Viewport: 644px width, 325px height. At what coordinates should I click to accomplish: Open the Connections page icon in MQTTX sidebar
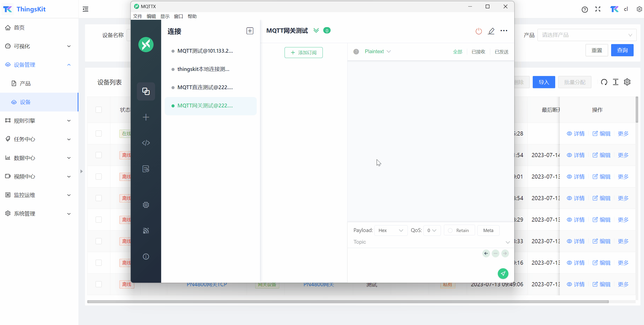click(146, 91)
